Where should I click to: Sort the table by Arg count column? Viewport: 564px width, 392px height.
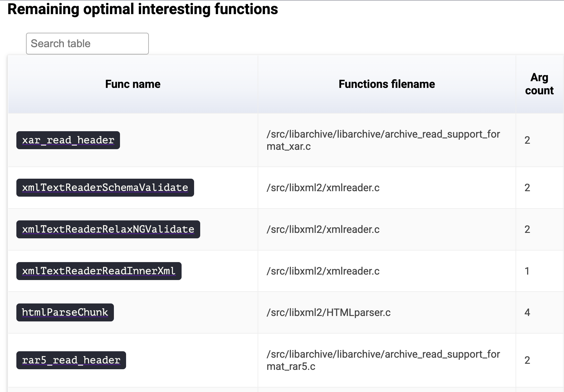(539, 84)
